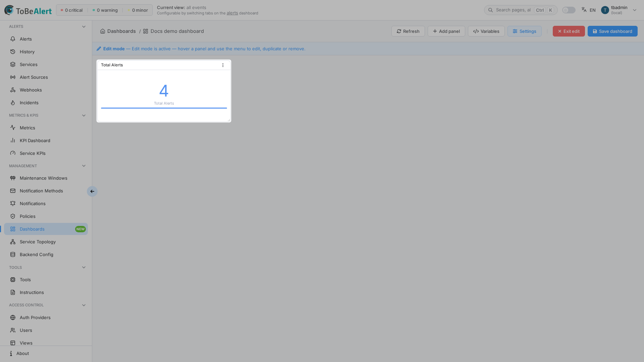Viewport: 644px width, 362px height.
Task: Click the Dashboards breadcrumb link
Action: coord(118,31)
